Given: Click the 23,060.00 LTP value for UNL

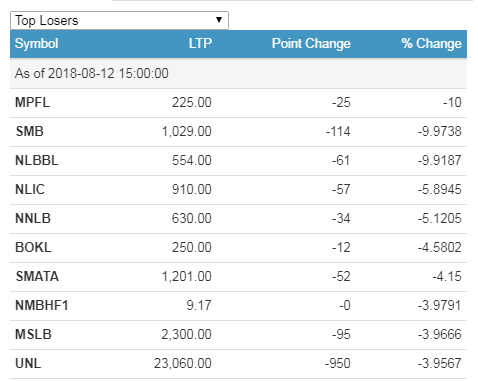Looking at the screenshot, I should [x=183, y=363].
